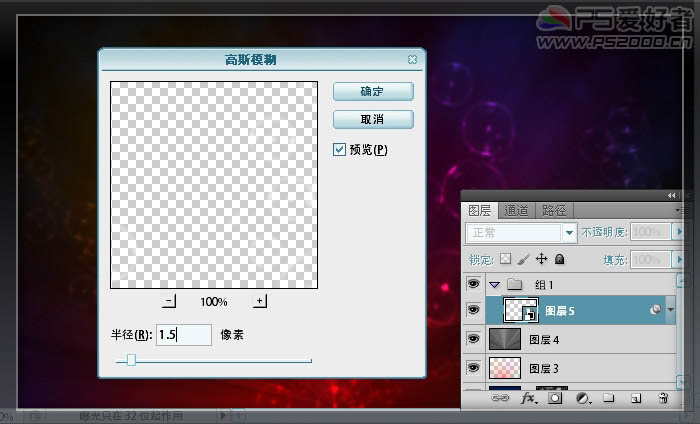Image resolution: width=700 pixels, height=424 pixels.
Task: Switch to the 路径 tab
Action: [553, 210]
